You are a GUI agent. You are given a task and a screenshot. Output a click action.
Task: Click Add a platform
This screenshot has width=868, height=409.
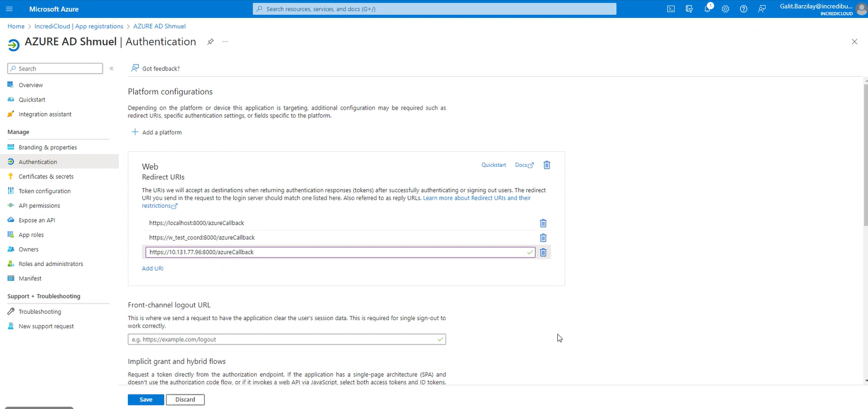157,132
